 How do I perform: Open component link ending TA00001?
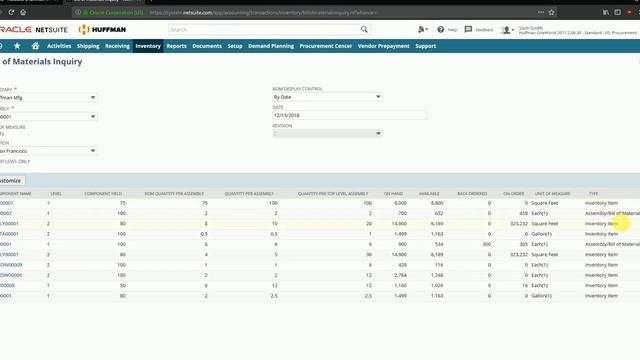pyautogui.click(x=9, y=234)
